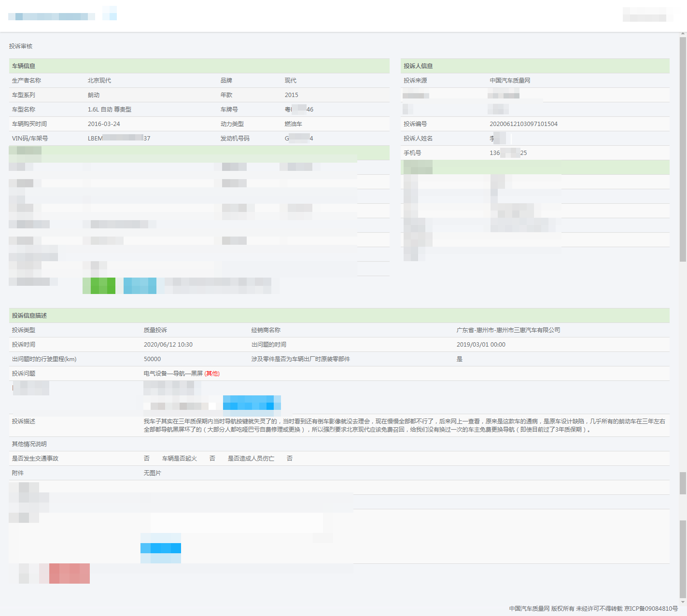Click the 是否造成人员伤亡 label
This screenshot has width=687, height=616.
pos(251,459)
